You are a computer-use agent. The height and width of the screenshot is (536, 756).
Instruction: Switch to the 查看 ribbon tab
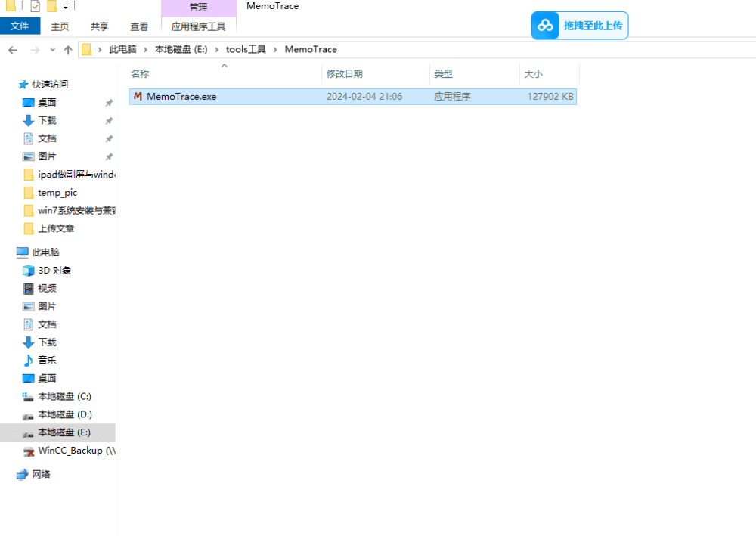point(139,26)
